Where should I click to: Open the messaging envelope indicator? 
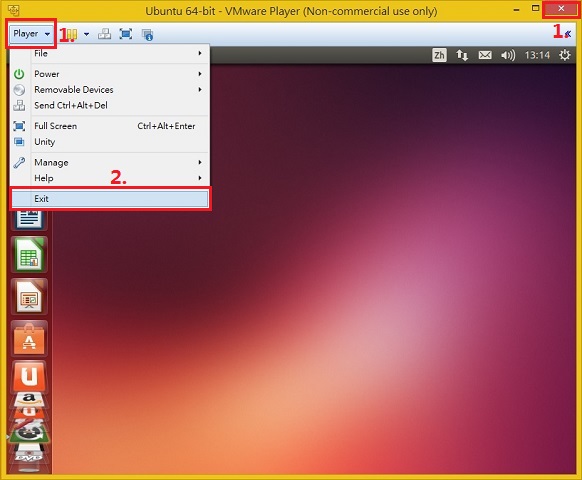(x=485, y=55)
